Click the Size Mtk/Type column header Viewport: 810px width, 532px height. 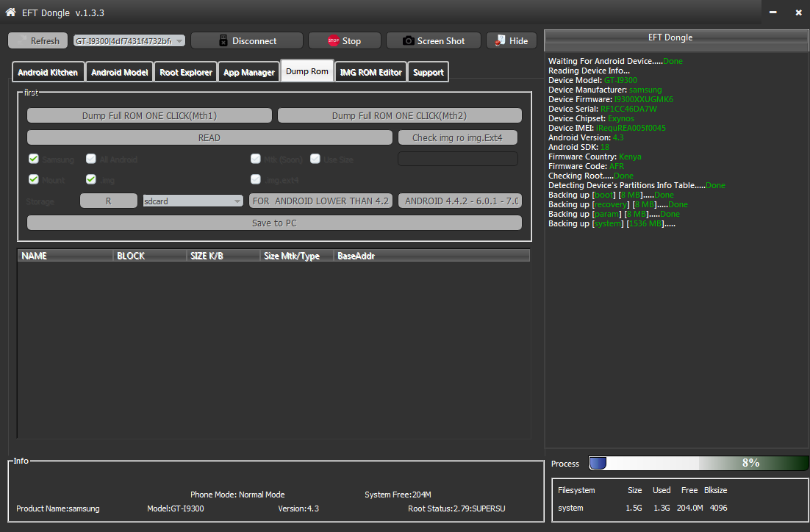pos(296,256)
